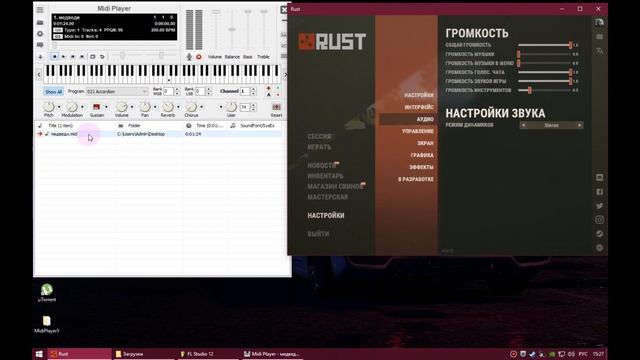
Task: Open the Графика settings tab in Rust
Action: (422, 155)
